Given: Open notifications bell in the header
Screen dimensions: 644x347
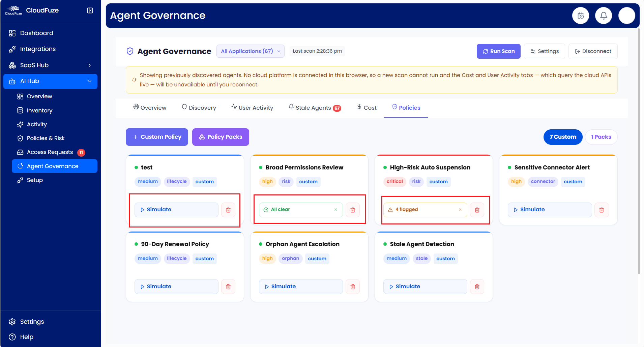Looking at the screenshot, I should (x=604, y=16).
